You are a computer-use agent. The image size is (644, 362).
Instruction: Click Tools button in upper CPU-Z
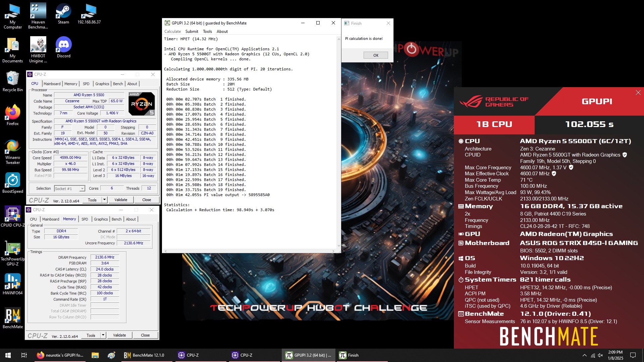click(x=92, y=200)
